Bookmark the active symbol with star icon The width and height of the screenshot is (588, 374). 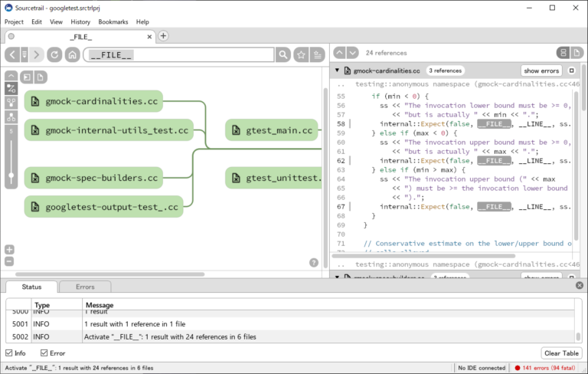point(302,54)
